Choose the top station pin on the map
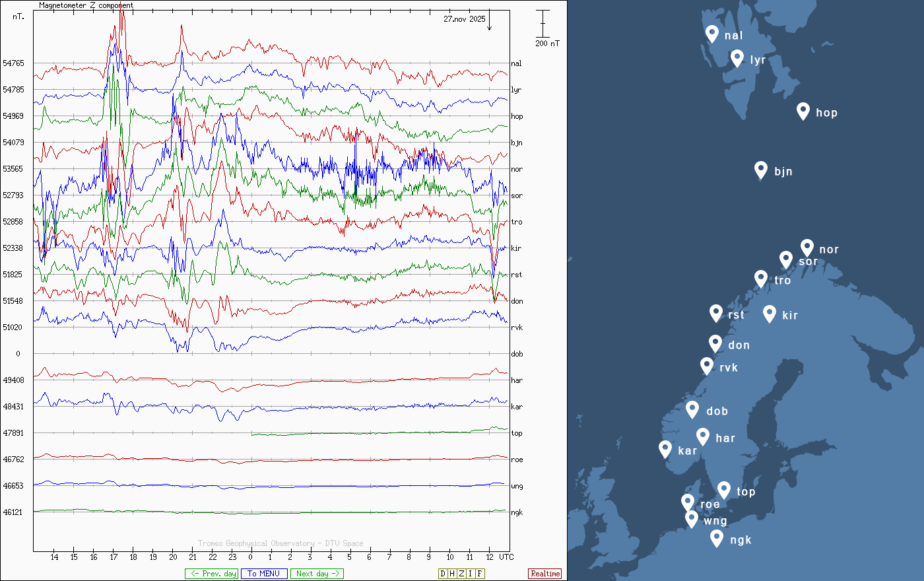Viewport: 924px width, 581px height. (x=724, y=490)
